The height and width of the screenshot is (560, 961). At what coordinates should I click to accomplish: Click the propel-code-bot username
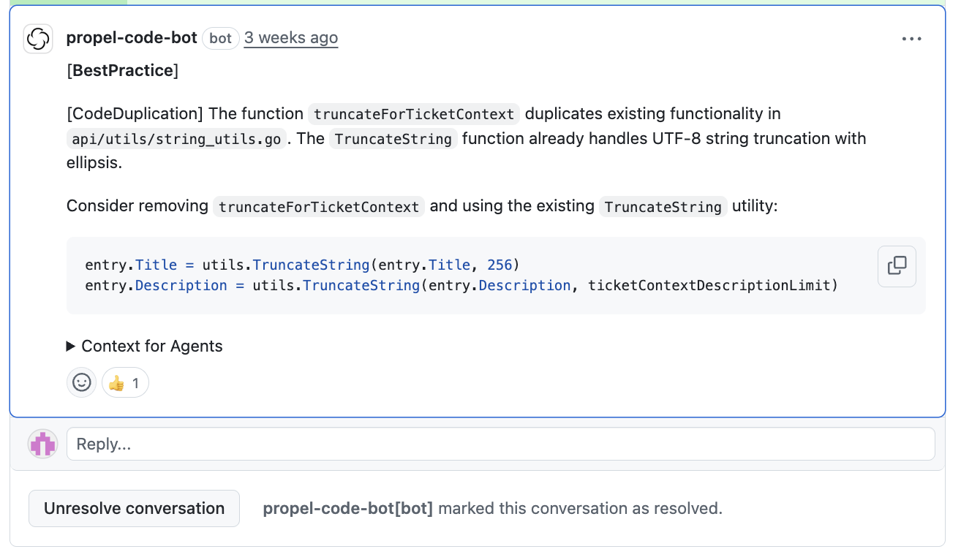click(x=131, y=38)
